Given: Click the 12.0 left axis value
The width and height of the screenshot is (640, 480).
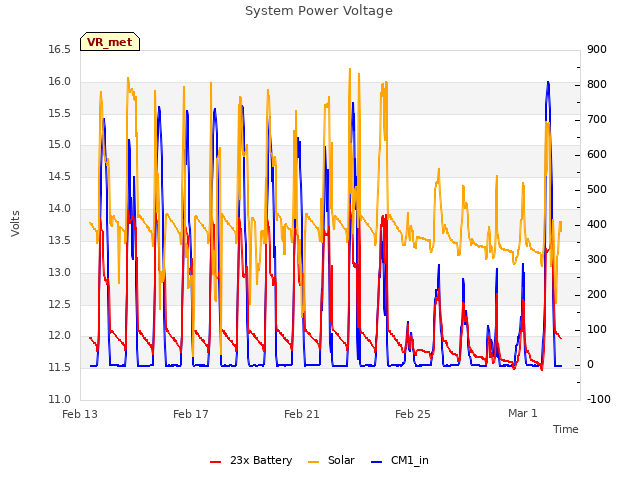Looking at the screenshot, I should point(60,336).
